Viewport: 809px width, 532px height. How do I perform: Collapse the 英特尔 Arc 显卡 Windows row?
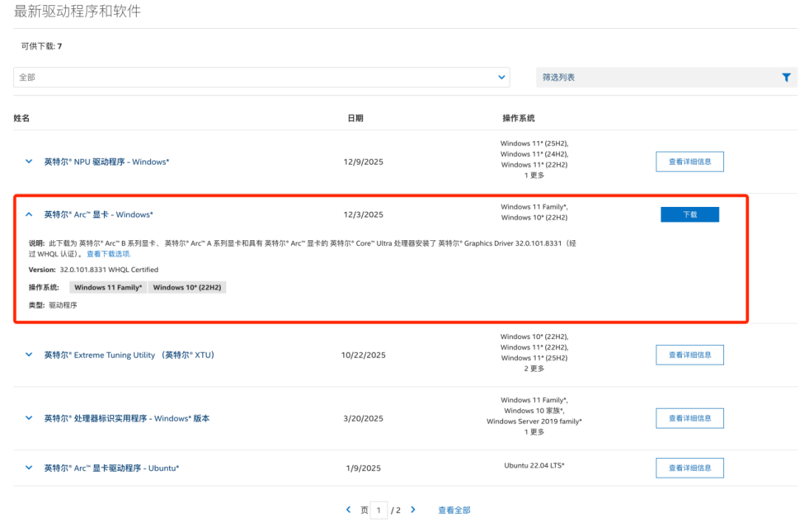click(29, 215)
